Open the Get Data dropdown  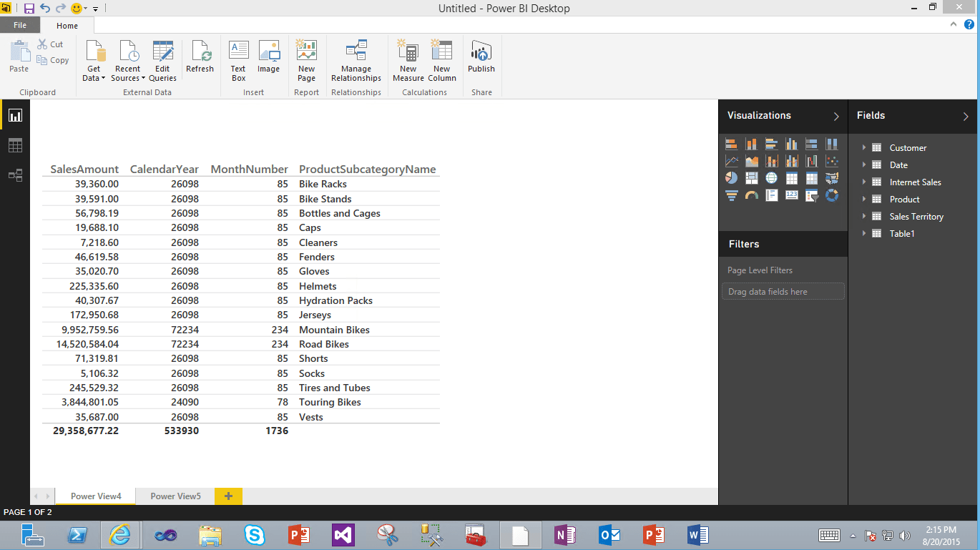(94, 62)
